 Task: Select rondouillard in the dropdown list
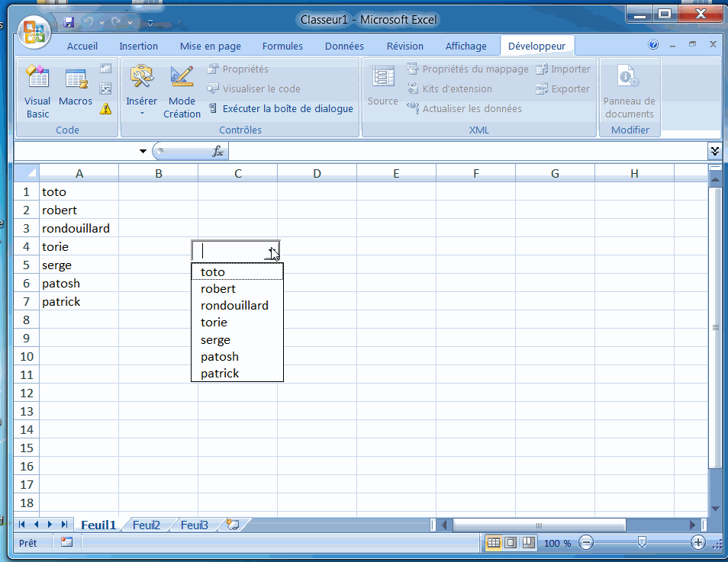[237, 305]
